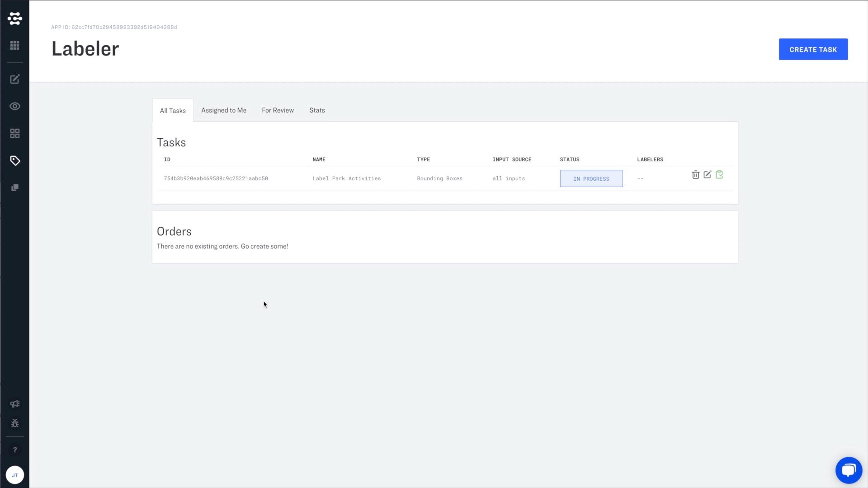
Task: Open the edit pencil sidebar icon
Action: tap(15, 80)
